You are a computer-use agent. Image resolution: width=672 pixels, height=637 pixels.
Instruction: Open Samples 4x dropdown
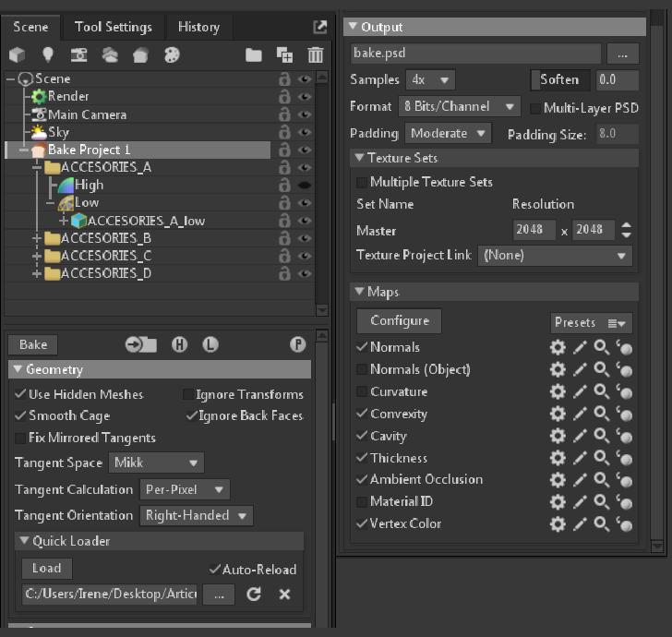(x=430, y=80)
